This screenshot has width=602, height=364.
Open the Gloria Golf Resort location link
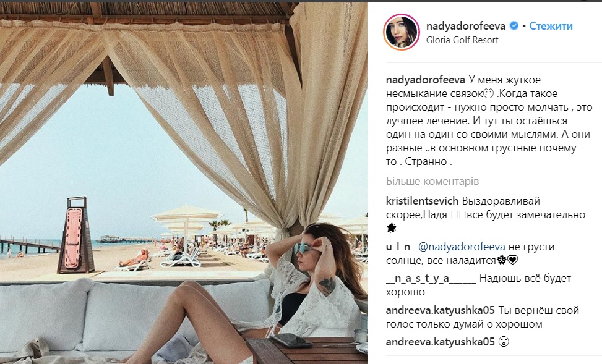462,40
